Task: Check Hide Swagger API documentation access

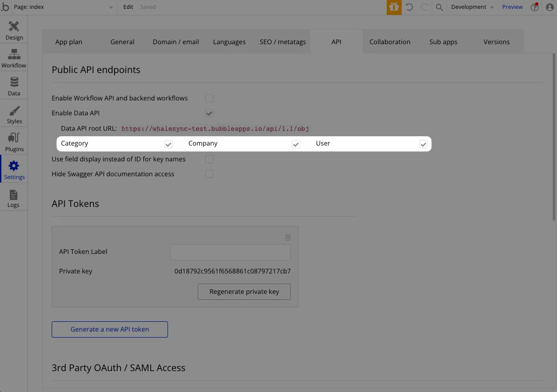Action: point(209,174)
